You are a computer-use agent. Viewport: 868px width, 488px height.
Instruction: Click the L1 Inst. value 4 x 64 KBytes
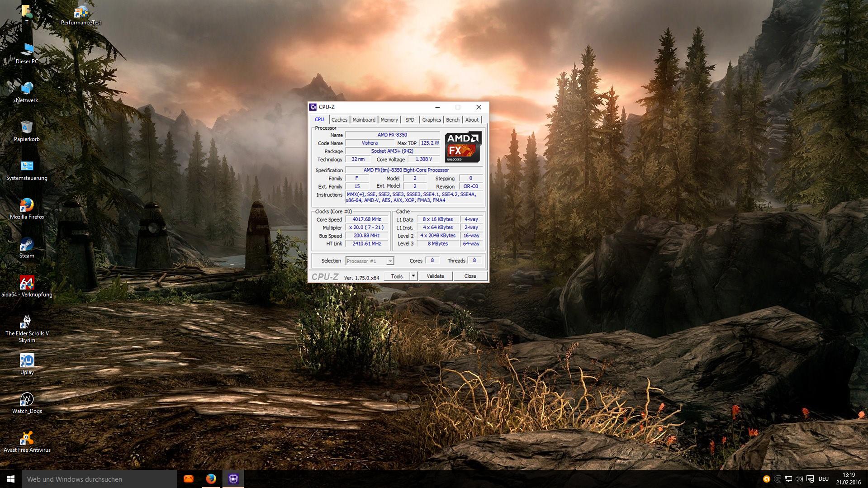pos(437,227)
